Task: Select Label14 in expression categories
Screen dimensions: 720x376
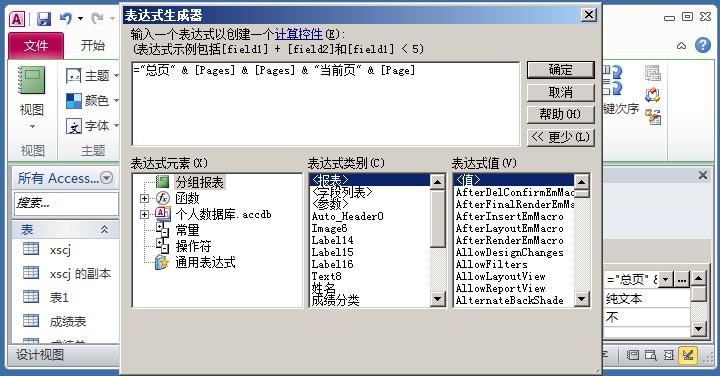Action: click(x=370, y=240)
